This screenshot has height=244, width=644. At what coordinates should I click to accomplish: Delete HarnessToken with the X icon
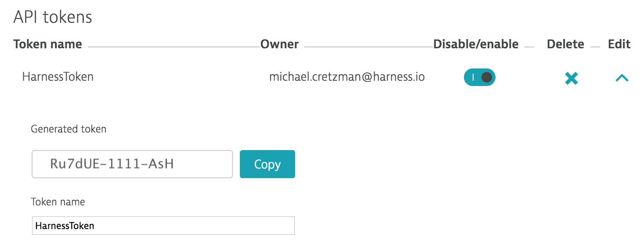coord(571,79)
